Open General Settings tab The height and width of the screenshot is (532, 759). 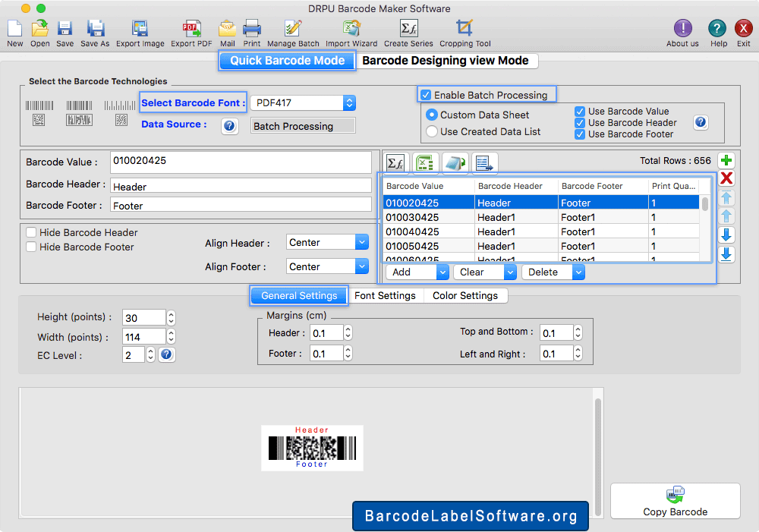click(x=299, y=295)
